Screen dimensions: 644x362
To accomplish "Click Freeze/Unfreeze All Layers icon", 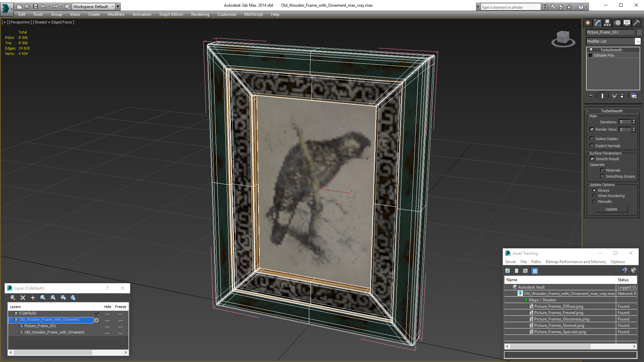I will 73,298.
